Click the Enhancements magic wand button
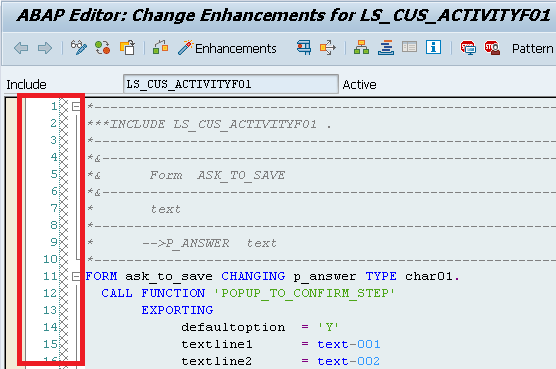The width and height of the screenshot is (556, 369). pyautogui.click(x=227, y=48)
